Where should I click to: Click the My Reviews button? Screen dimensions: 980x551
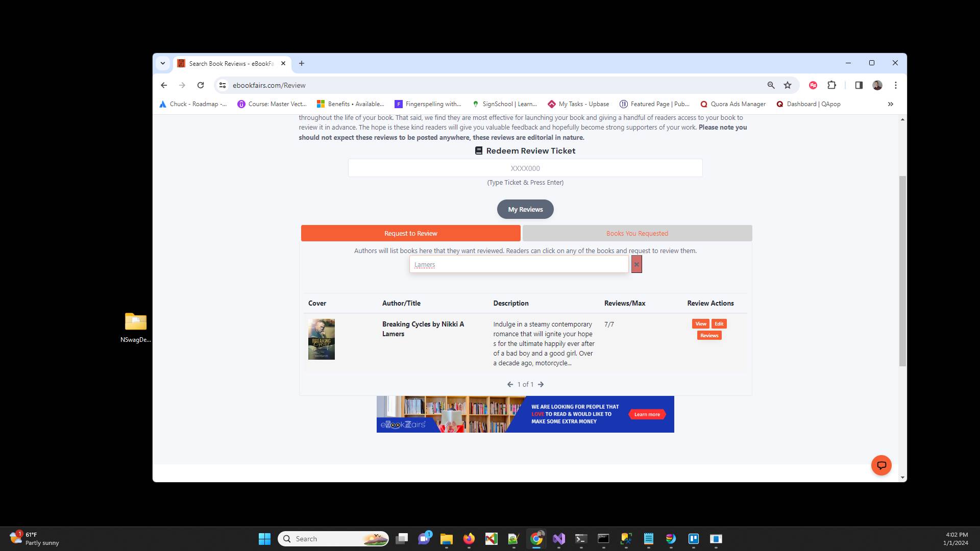pos(525,209)
